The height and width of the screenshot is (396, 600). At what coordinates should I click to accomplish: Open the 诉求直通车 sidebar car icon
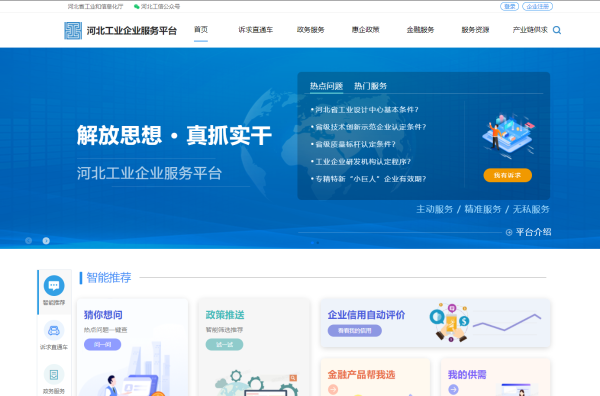(54, 330)
